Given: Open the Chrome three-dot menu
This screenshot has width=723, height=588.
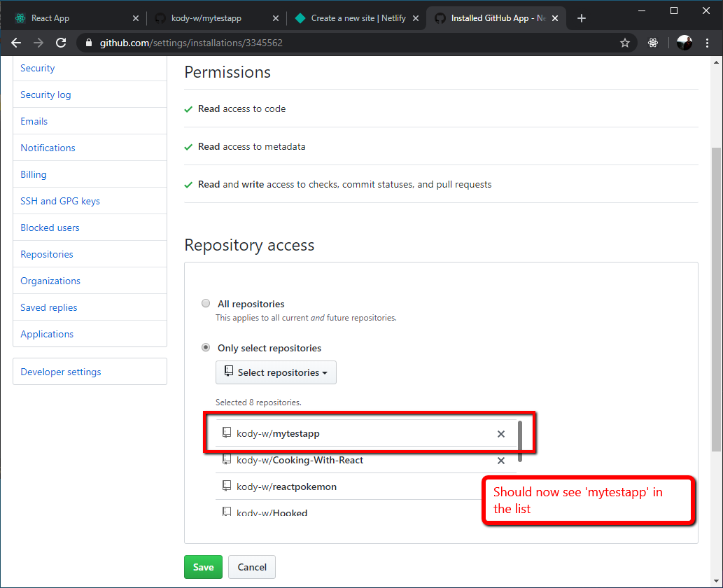Looking at the screenshot, I should click(x=708, y=43).
